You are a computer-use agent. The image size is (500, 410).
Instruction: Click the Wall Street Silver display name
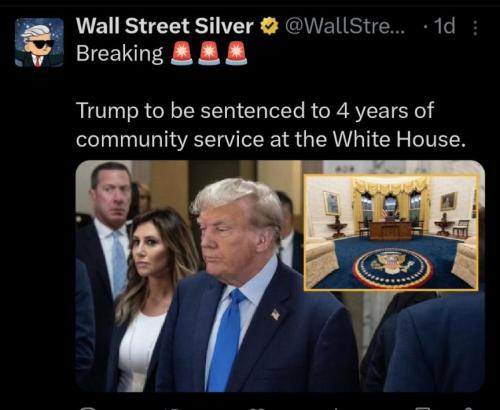[165, 26]
